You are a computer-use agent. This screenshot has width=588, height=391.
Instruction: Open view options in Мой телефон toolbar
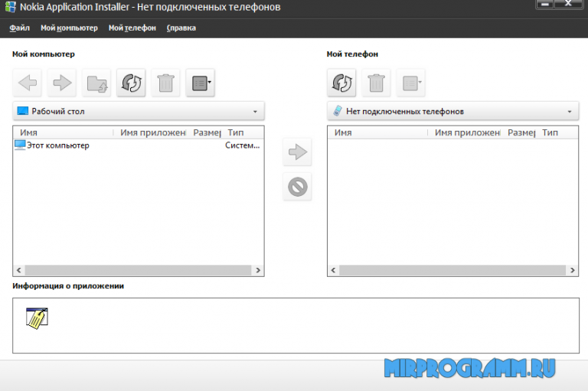click(x=411, y=83)
